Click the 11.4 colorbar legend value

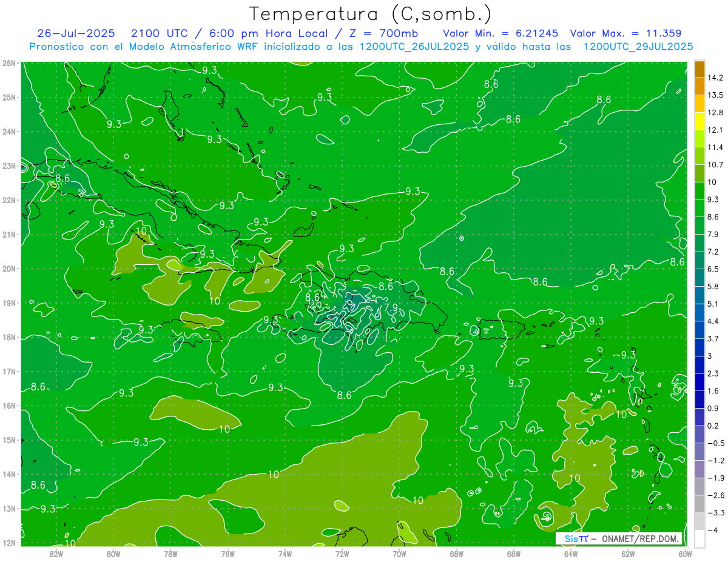pos(715,147)
